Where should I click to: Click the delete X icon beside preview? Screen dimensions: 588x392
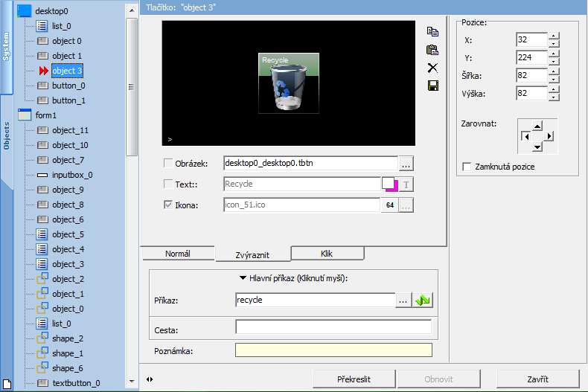432,68
